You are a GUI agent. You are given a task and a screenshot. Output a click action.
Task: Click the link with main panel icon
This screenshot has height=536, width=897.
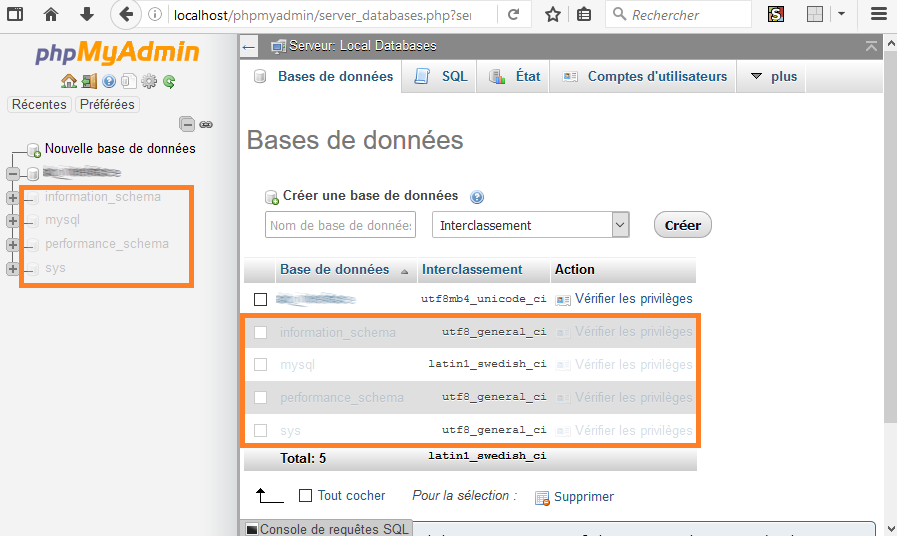pos(206,124)
